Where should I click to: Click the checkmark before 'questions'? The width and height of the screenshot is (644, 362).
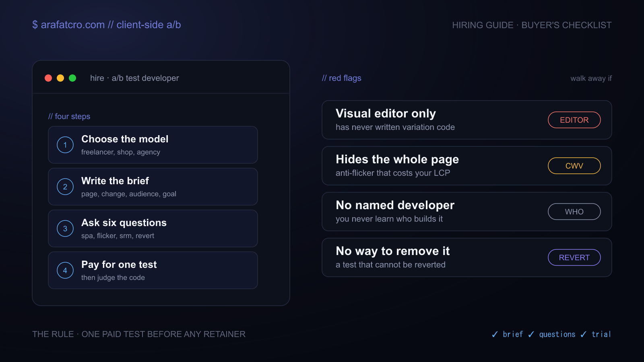click(531, 334)
